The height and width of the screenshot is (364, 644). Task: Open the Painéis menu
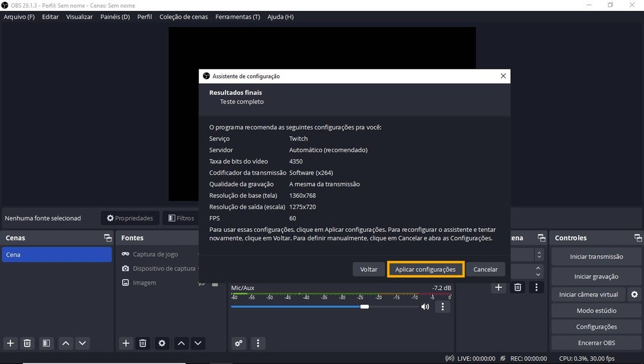[115, 17]
